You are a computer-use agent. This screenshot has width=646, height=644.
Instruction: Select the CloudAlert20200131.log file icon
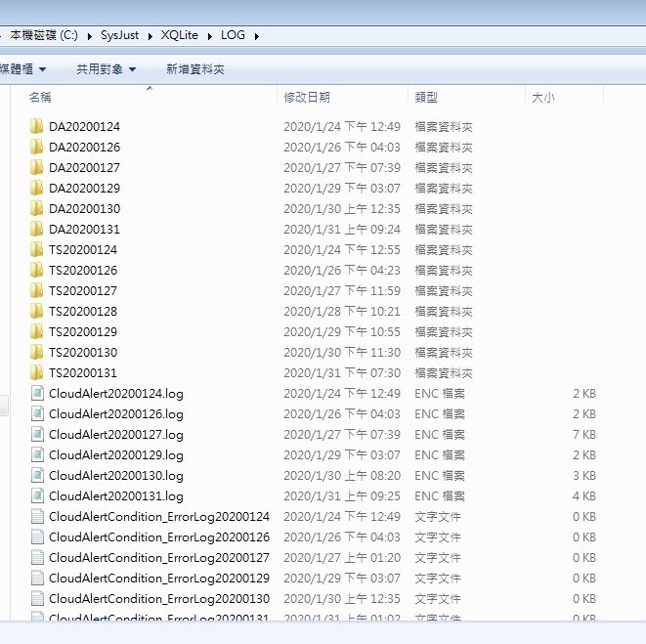[x=37, y=495]
